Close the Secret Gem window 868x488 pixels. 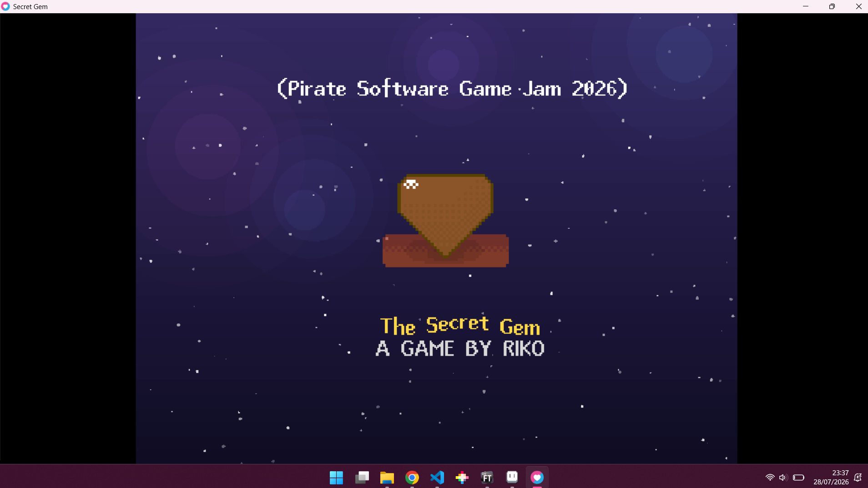[858, 6]
